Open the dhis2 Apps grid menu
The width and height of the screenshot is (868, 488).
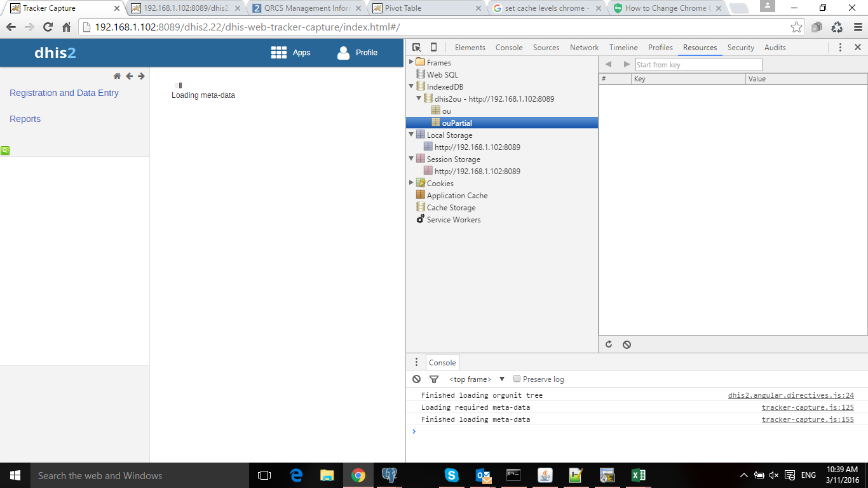click(x=290, y=53)
